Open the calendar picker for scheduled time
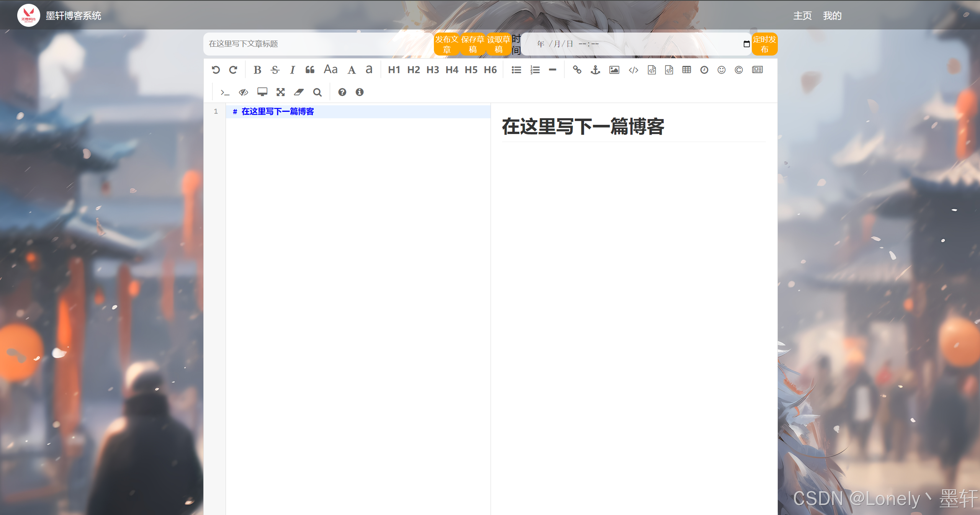Image resolution: width=980 pixels, height=515 pixels. [746, 44]
